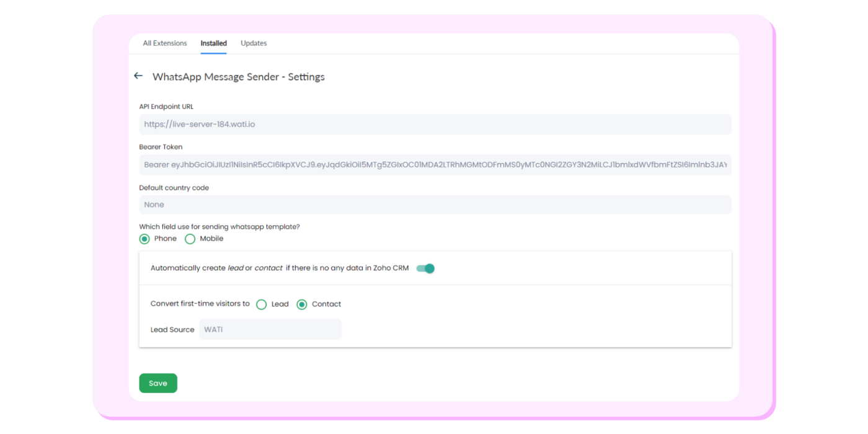Choose Lead for first-time visitors
Screen dimensions: 868x434
(x=262, y=304)
